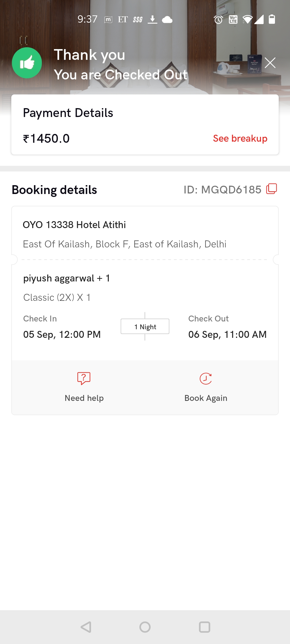This screenshot has height=644, width=290.
Task: Copy the booking ID MGQD6185
Action: (x=271, y=189)
